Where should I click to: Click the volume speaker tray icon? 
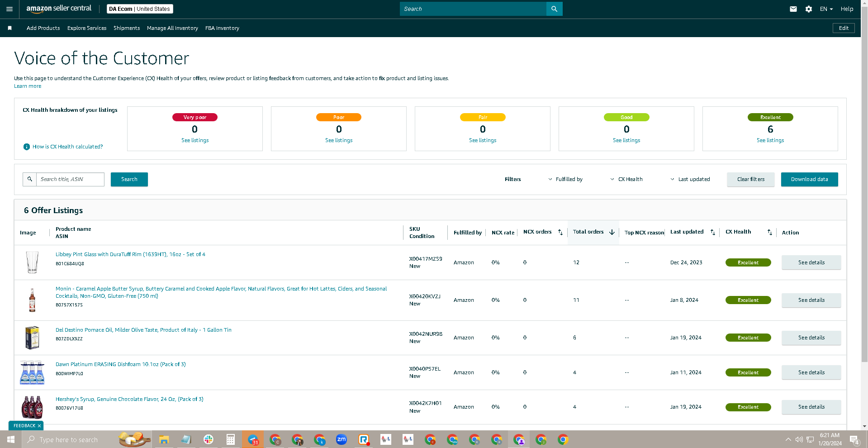coord(799,439)
